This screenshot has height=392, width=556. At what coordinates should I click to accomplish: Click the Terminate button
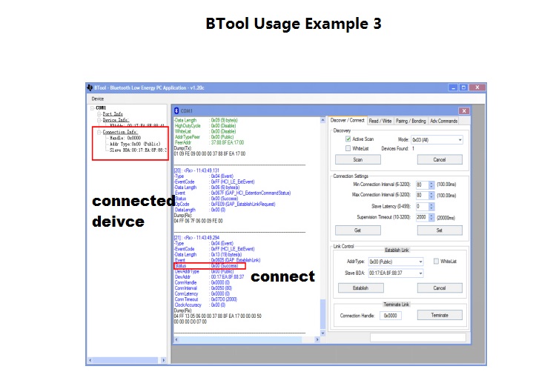click(440, 315)
